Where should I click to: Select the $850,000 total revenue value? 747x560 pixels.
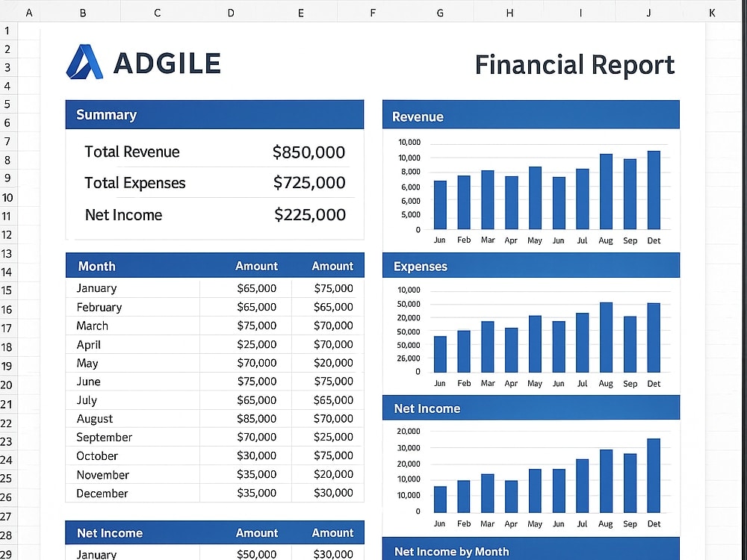click(x=309, y=152)
